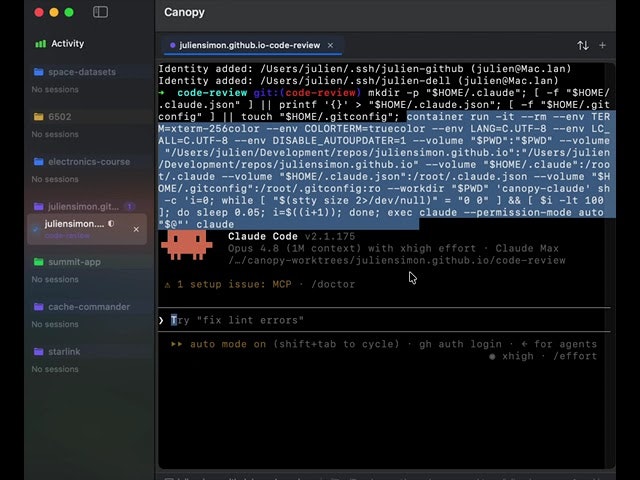Viewport: 640px width, 480px height.
Task: Click the up-down arrows sort icon
Action: (583, 45)
